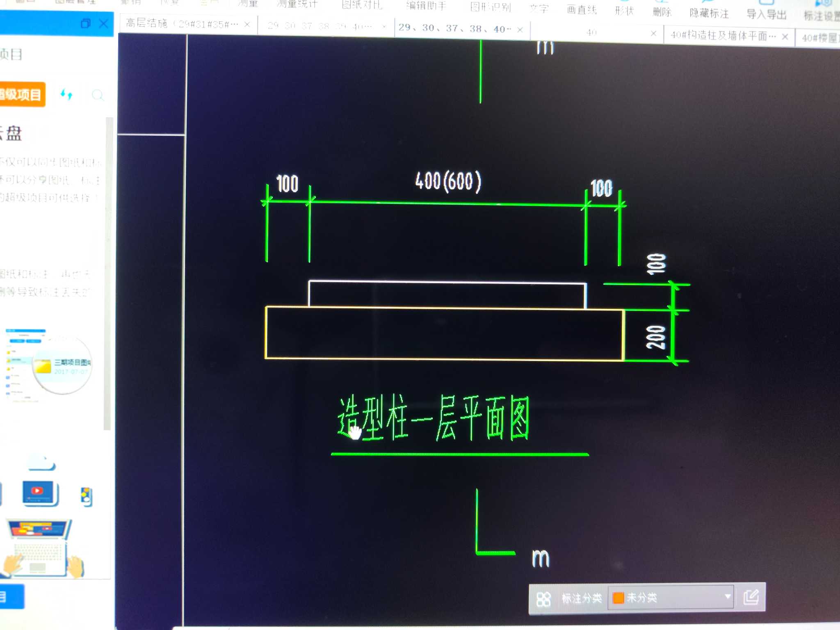Select the 画直线 draw line tool

pyautogui.click(x=582, y=9)
